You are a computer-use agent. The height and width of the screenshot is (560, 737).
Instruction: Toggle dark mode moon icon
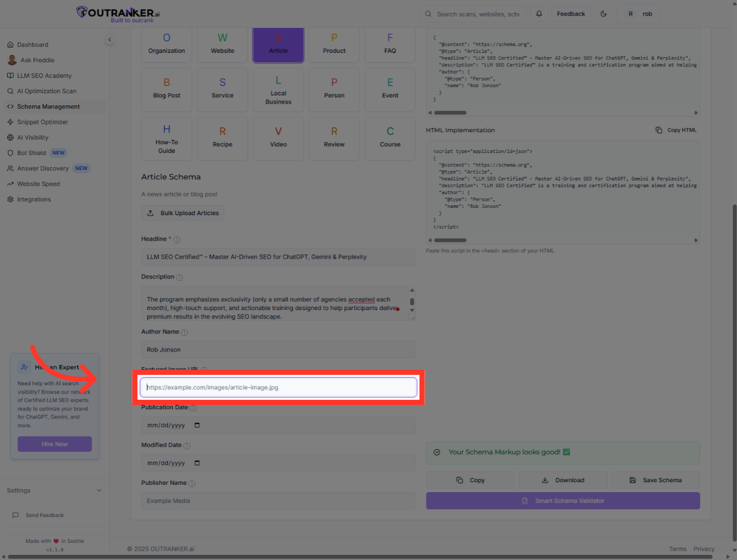point(603,14)
